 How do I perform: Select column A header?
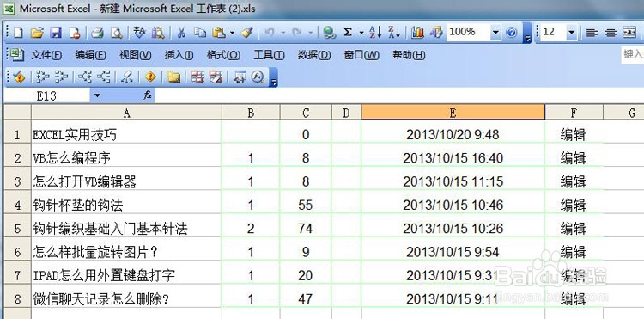click(x=126, y=113)
